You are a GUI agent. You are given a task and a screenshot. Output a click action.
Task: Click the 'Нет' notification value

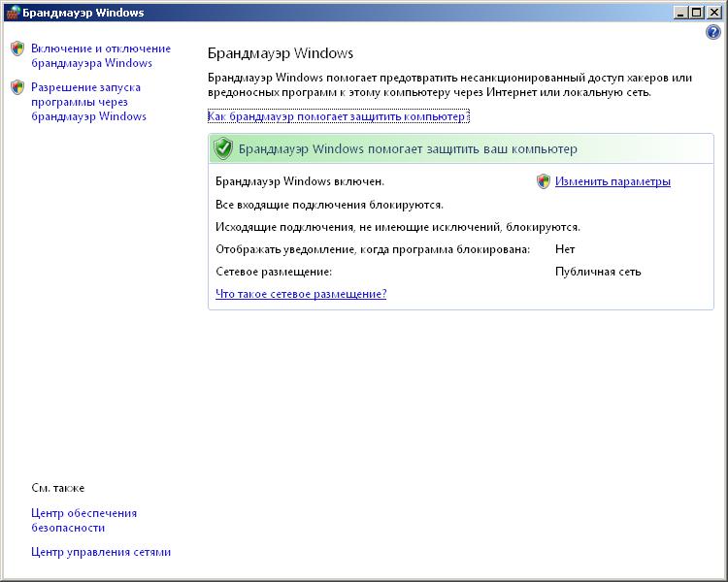click(565, 249)
